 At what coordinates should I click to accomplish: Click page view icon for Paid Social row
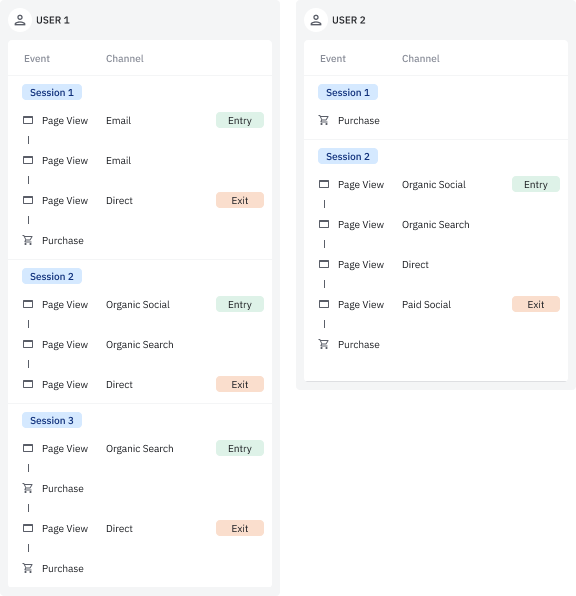pyautogui.click(x=324, y=304)
